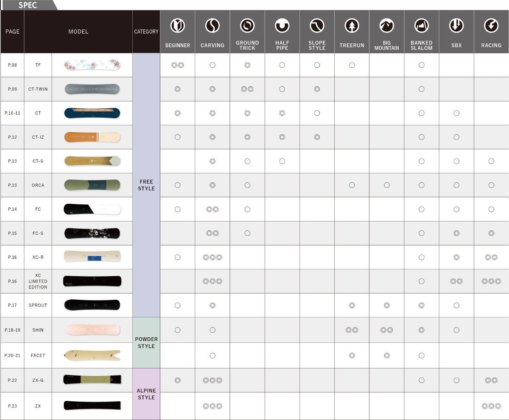Click the CT-IZ orange snowboard thumbnail
The image size is (509, 420).
[x=92, y=137]
